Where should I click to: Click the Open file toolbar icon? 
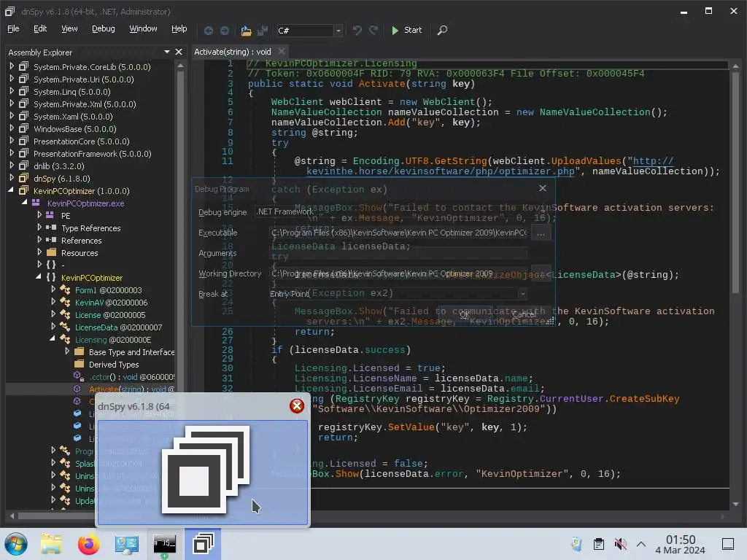coord(246,31)
